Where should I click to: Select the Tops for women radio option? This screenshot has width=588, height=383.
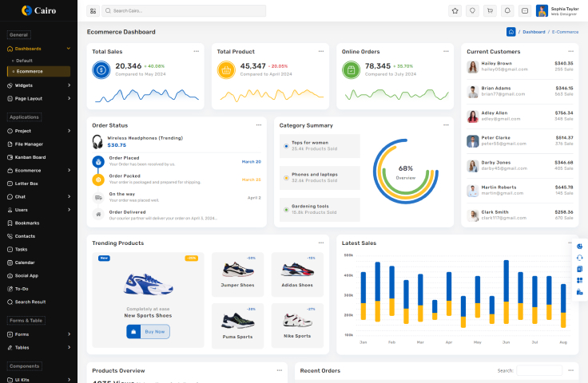286,146
